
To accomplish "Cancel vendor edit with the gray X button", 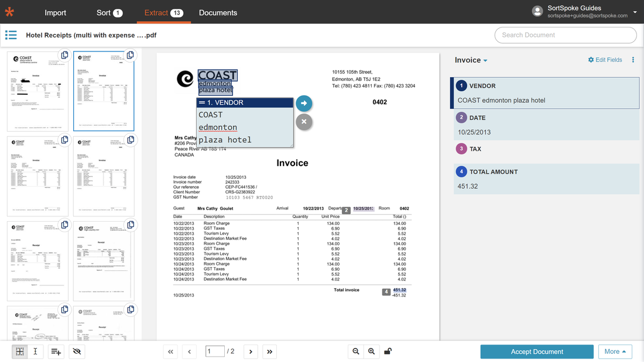I will click(x=304, y=122).
